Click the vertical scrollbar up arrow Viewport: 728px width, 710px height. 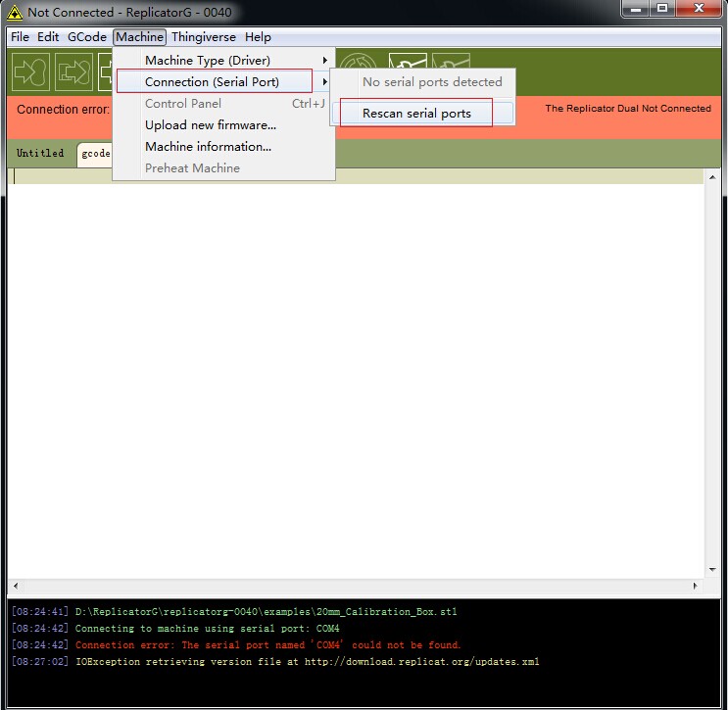[x=712, y=177]
